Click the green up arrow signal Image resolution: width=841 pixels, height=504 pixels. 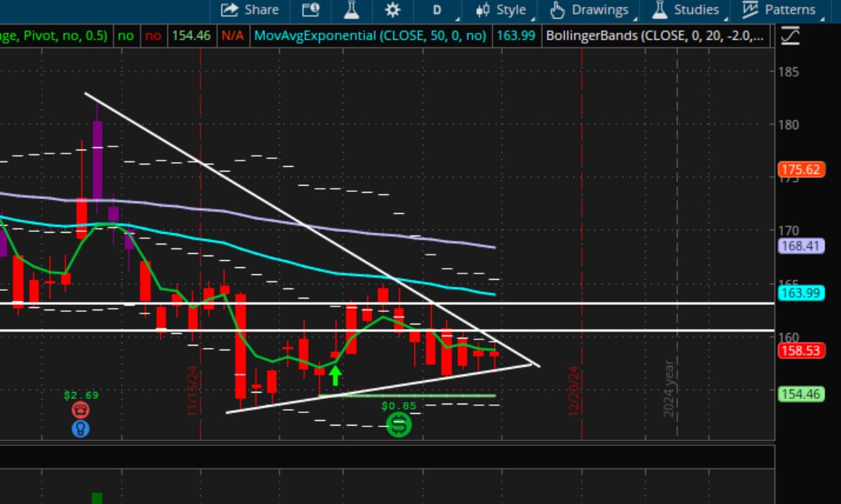(x=335, y=375)
